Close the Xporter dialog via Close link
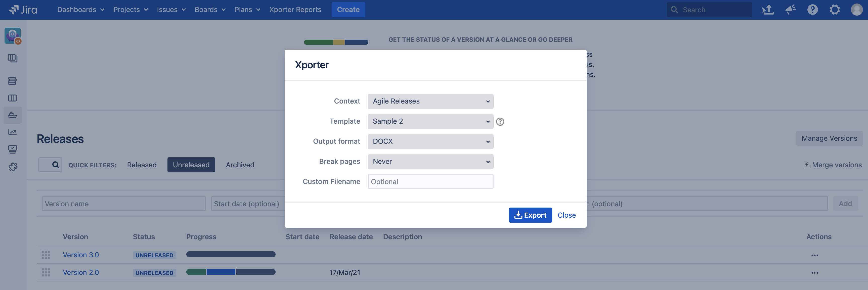This screenshot has height=290, width=868. [567, 215]
